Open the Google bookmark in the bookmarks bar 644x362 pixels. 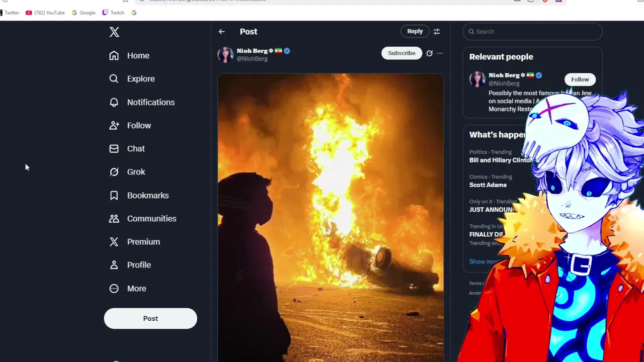pyautogui.click(x=84, y=13)
